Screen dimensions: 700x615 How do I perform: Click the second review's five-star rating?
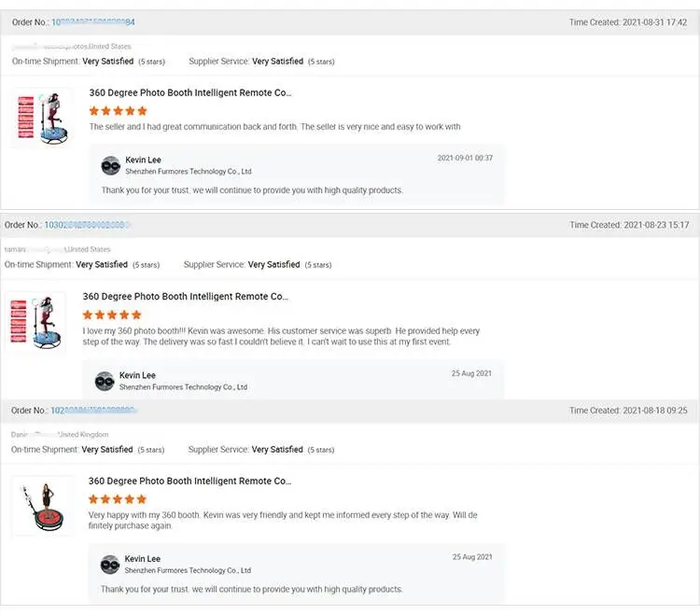(x=112, y=315)
